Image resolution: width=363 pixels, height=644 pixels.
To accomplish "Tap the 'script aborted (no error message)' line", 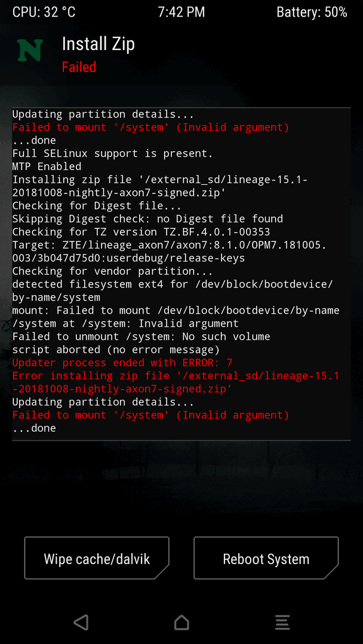I will (x=116, y=349).
